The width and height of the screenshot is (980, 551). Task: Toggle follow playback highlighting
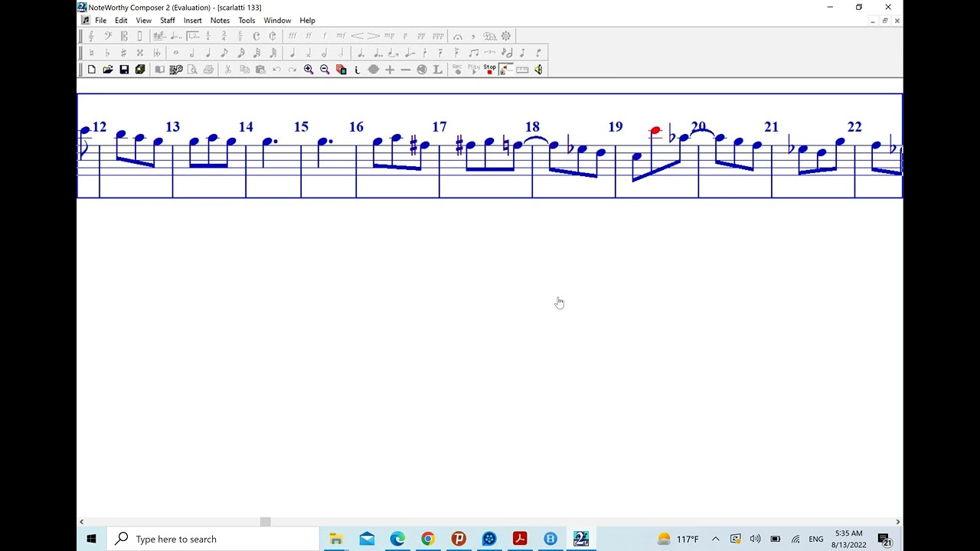[x=506, y=70]
